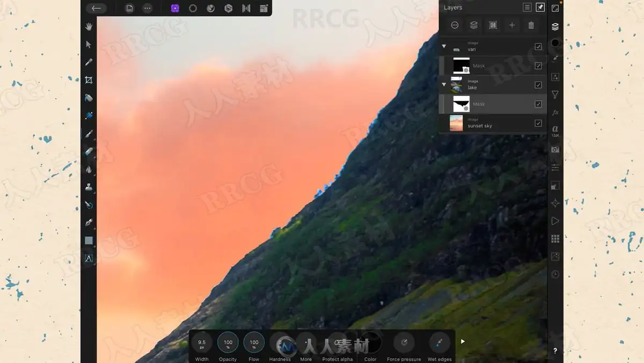Screen dimensions: 644x363
Task: Adjust the brush Flow 100% control
Action: tap(254, 342)
